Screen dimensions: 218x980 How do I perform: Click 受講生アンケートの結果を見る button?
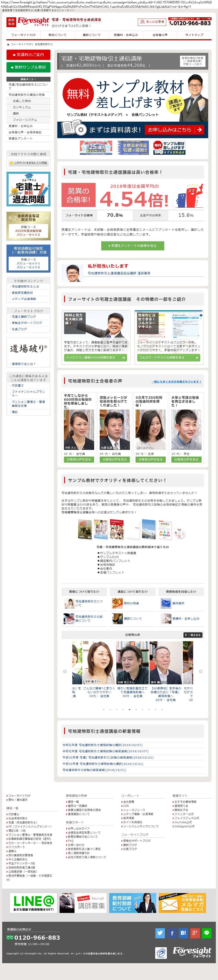pyautogui.click(x=132, y=246)
